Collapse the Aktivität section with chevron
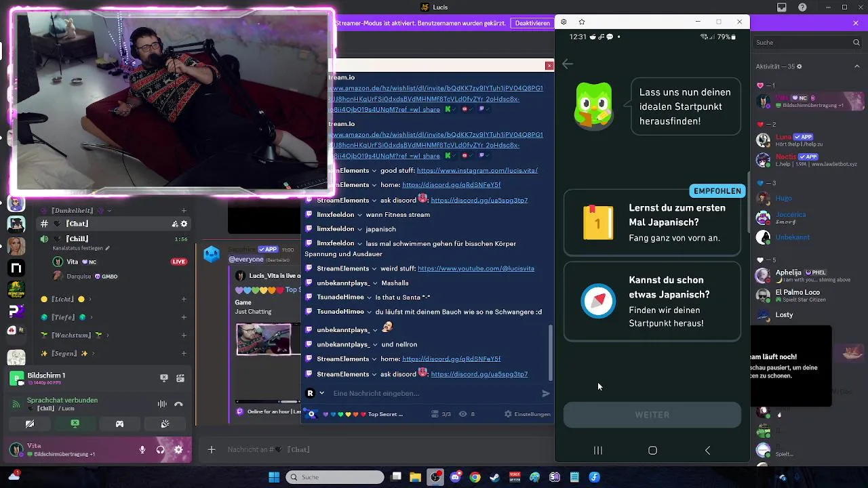This screenshot has width=868, height=488. [x=856, y=66]
